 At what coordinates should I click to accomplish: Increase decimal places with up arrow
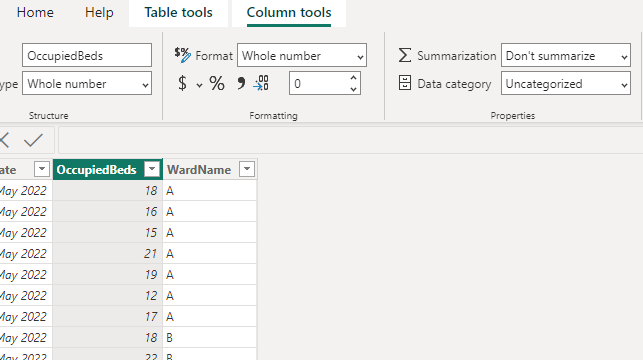tap(353, 77)
